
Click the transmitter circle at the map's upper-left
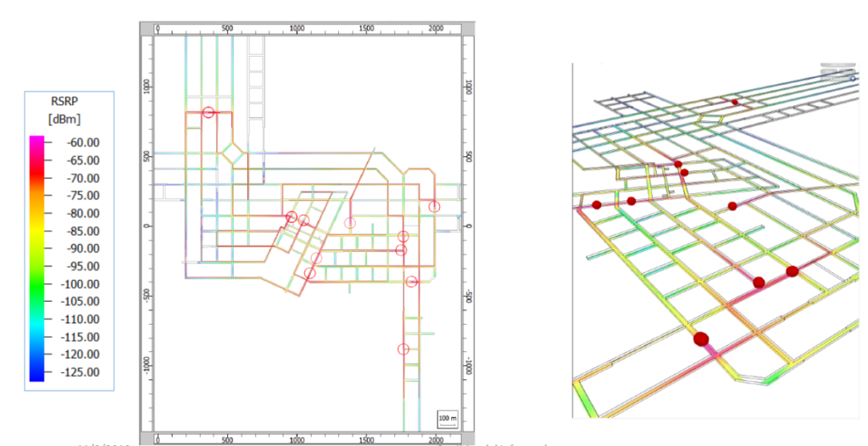(209, 113)
